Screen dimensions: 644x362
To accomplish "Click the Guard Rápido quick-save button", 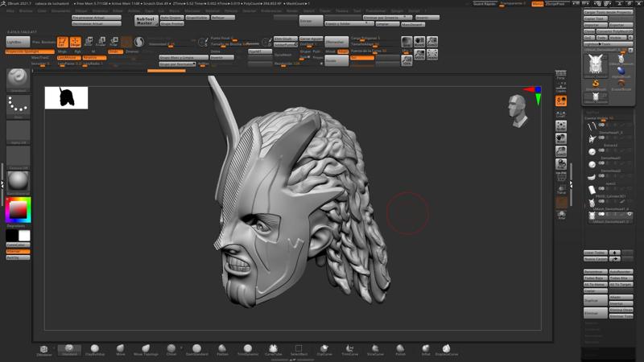I will [485, 4].
